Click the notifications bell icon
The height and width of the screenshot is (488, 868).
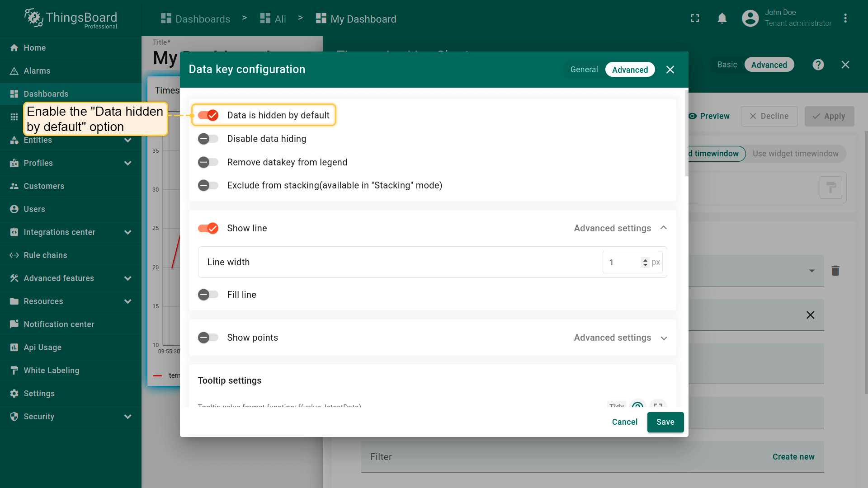(722, 19)
